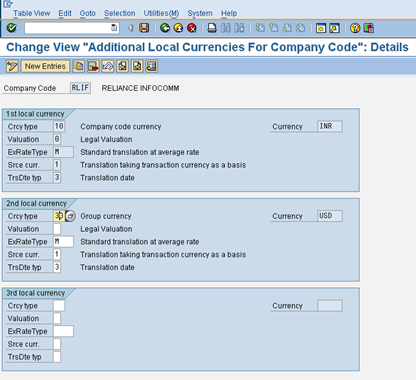Click 3rd local currency Valuation field
Screen dimensions: 416x380
pyautogui.click(x=57, y=318)
